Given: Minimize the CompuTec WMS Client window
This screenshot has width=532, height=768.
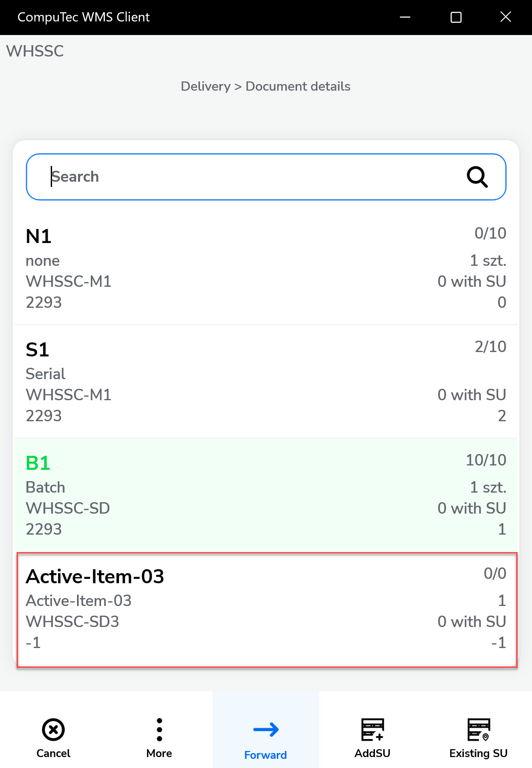Looking at the screenshot, I should click(405, 17).
